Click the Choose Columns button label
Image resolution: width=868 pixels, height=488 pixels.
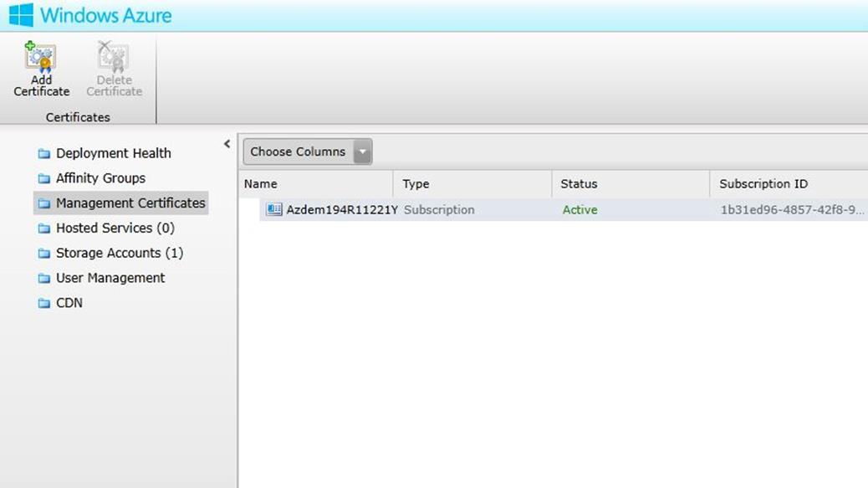(x=298, y=152)
